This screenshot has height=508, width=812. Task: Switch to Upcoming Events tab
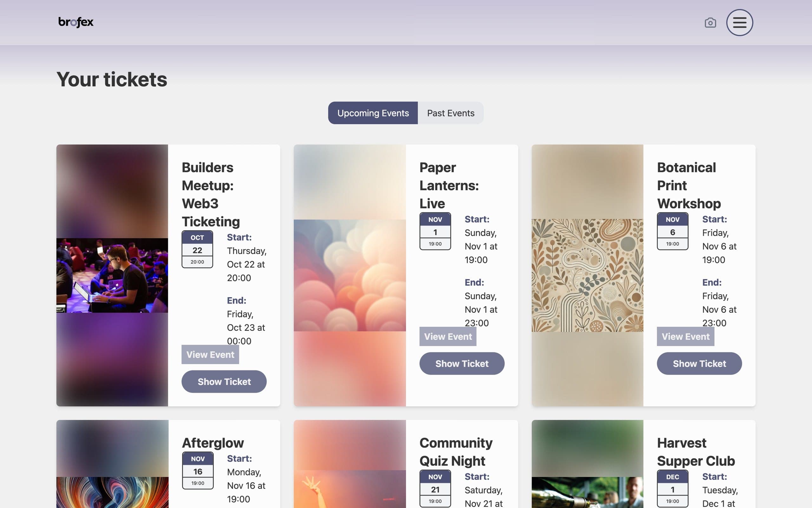373,113
